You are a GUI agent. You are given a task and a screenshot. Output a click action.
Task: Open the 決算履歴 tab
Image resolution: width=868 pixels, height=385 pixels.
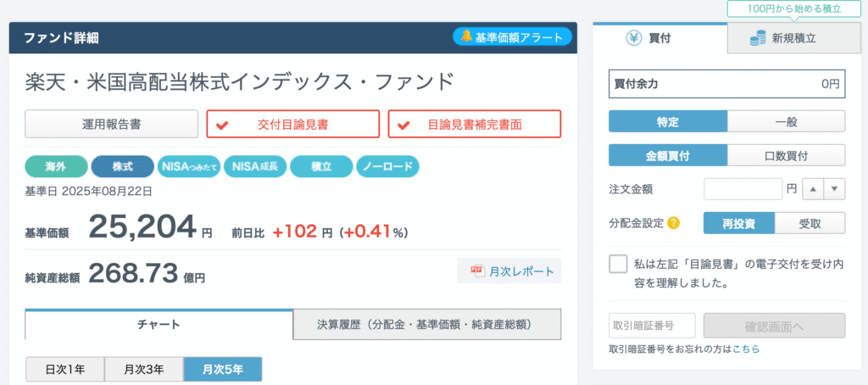(x=427, y=325)
